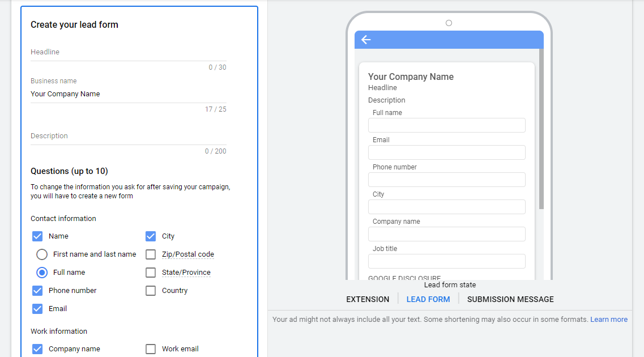Click the Headline input field
The width and height of the screenshot is (644, 357).
[x=128, y=52]
